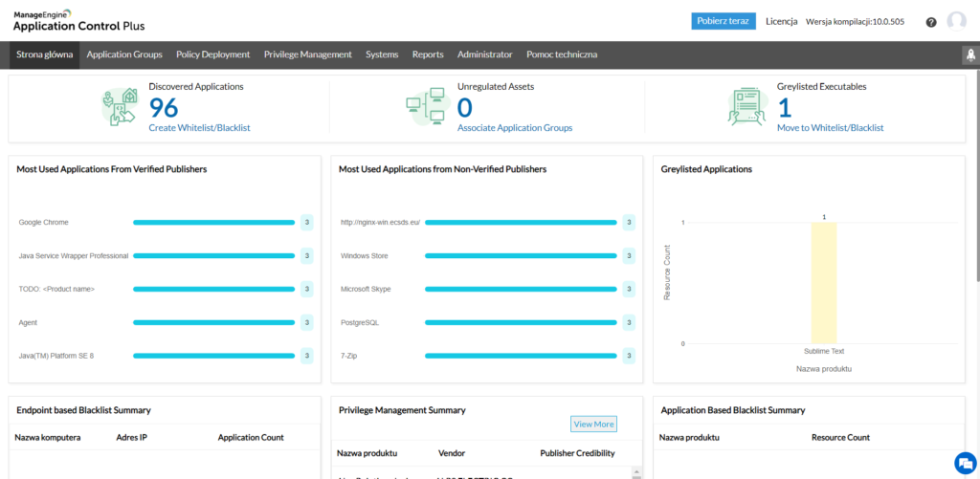The height and width of the screenshot is (479, 980).
Task: Click the Google Chrome usage bar
Action: [213, 223]
